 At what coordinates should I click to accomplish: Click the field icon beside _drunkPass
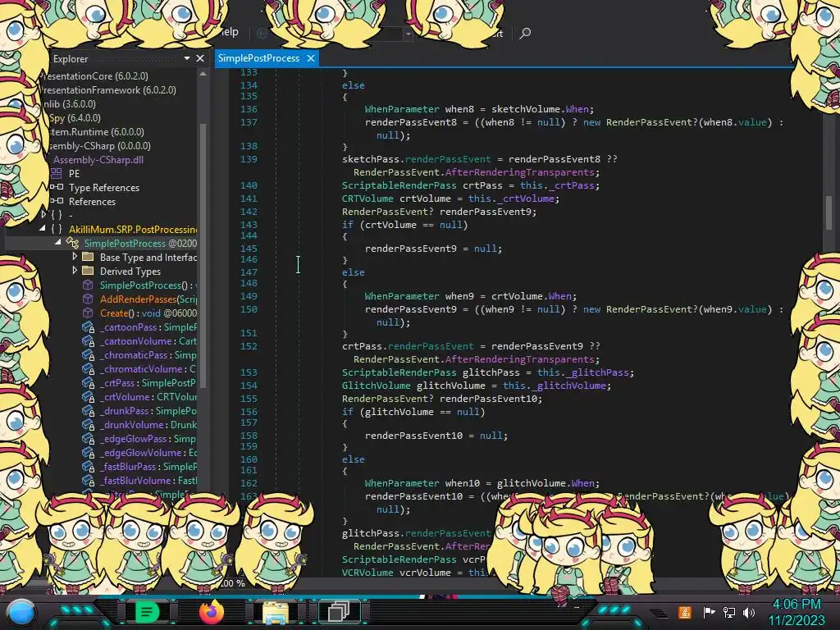(89, 411)
